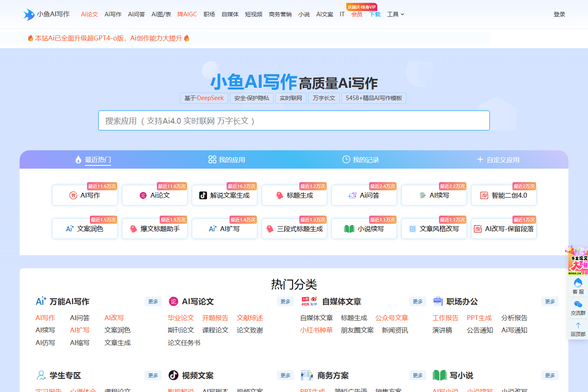Show more AI写论文 items
588x392 pixels.
[x=285, y=301]
